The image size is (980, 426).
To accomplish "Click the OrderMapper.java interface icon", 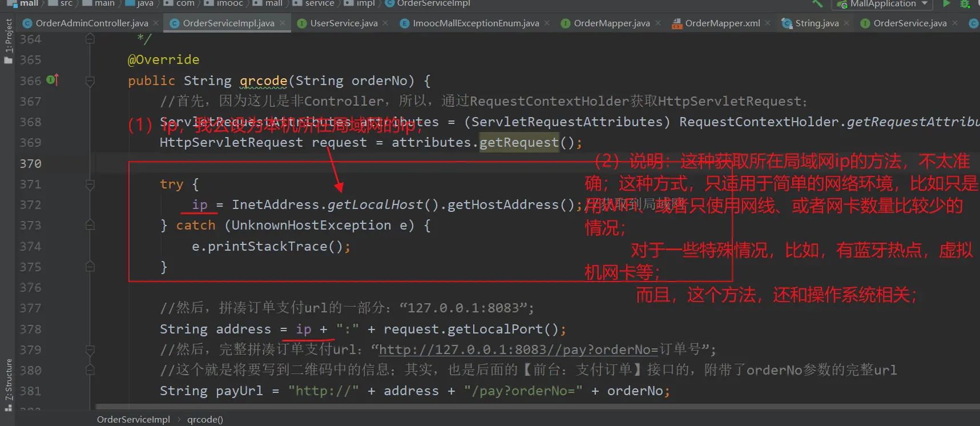I will click(x=565, y=23).
